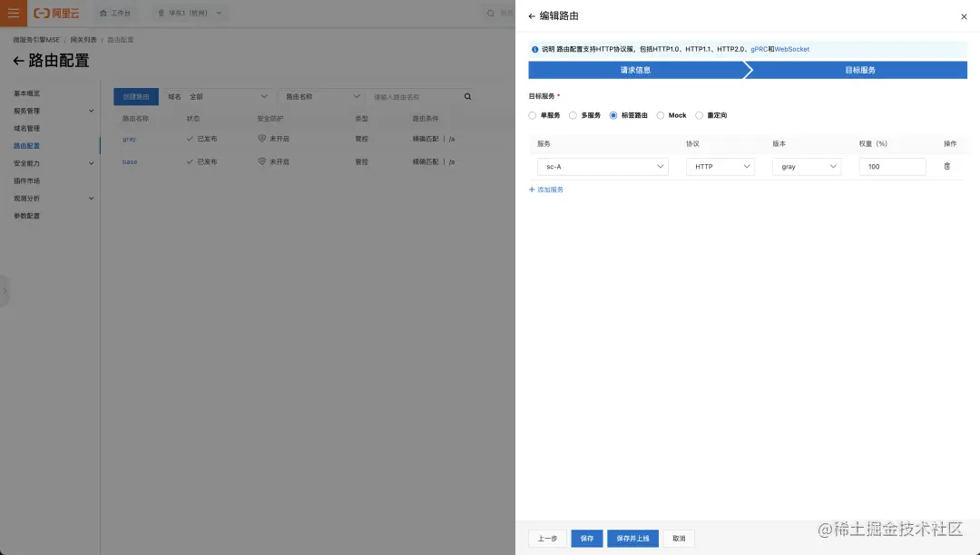Click the 路由条件 column header
This screenshot has width=980, height=555.
coord(425,119)
